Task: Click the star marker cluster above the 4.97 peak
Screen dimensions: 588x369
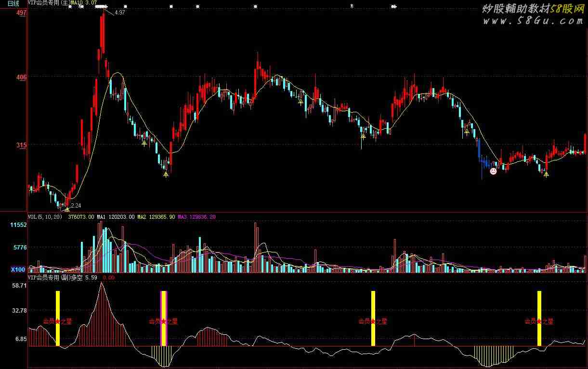Action: pos(102,7)
